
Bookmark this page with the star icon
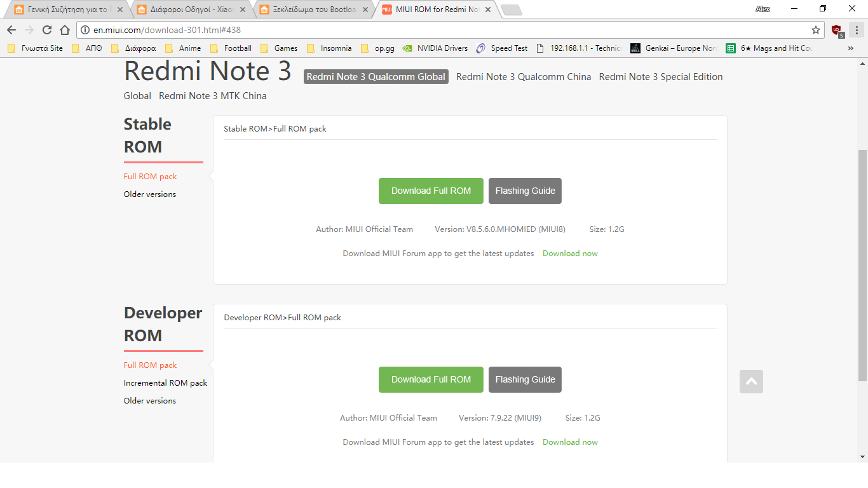point(816,30)
